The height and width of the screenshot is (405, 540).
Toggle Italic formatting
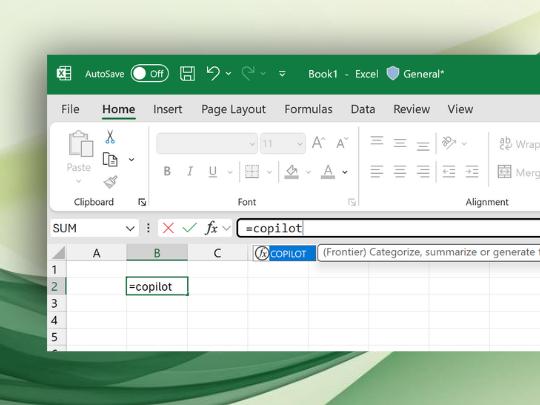pyautogui.click(x=190, y=171)
